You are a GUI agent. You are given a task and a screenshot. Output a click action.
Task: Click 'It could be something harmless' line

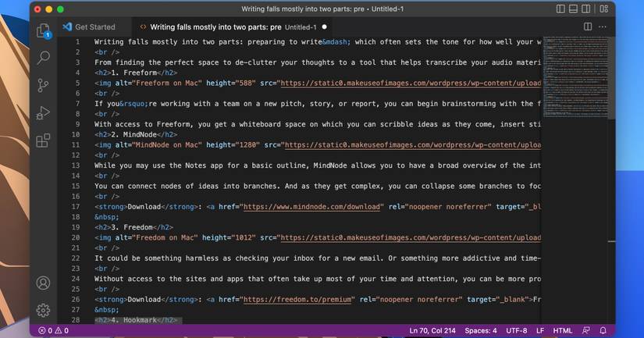[x=318, y=258]
